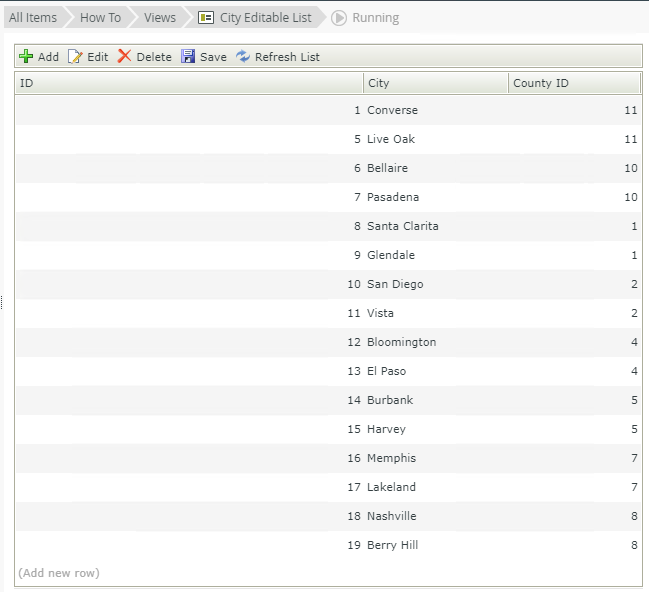This screenshot has width=649, height=592.
Task: Click the Refresh List arrows icon
Action: pos(243,56)
